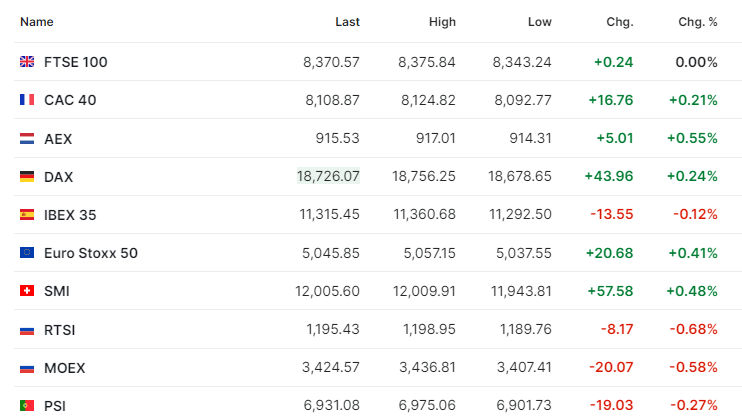The image size is (742, 420).
Task: Open the CAC 40 index link
Action: tap(70, 100)
